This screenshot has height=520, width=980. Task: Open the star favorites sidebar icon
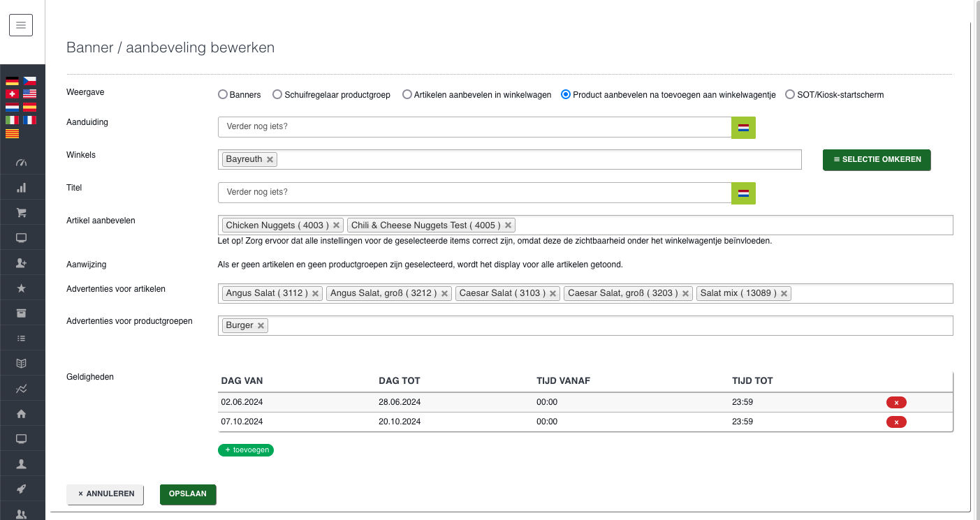pyautogui.click(x=21, y=288)
